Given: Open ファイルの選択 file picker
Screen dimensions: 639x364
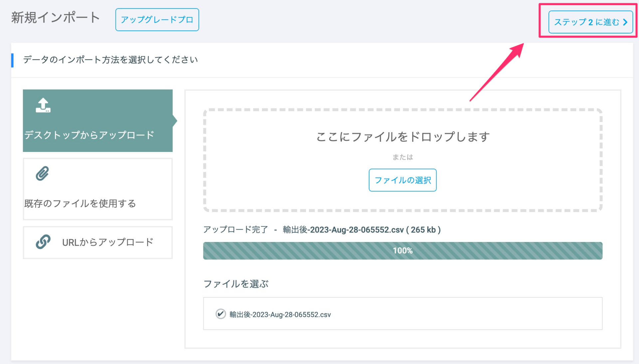Looking at the screenshot, I should [x=402, y=180].
